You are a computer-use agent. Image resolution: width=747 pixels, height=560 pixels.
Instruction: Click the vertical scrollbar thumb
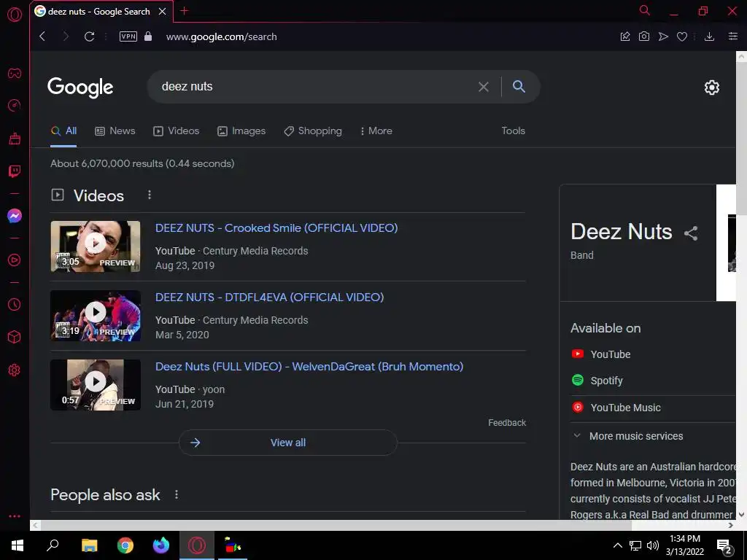[741, 138]
